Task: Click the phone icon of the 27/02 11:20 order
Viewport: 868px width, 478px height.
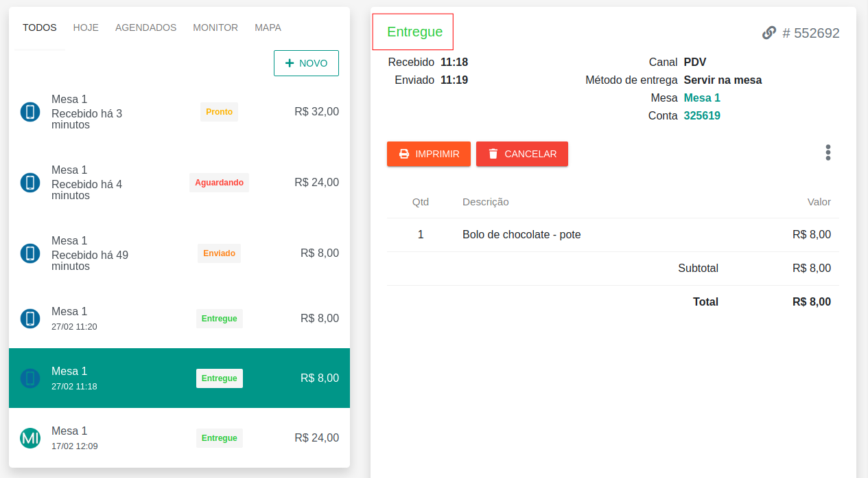Action: tap(30, 319)
